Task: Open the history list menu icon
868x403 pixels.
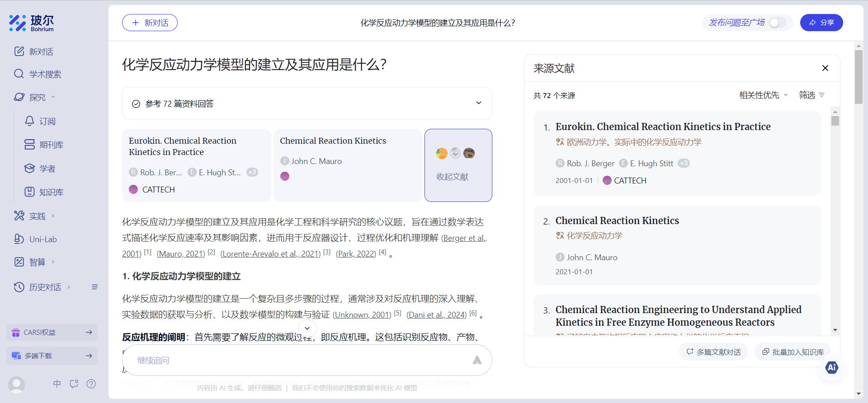Action: tap(95, 287)
